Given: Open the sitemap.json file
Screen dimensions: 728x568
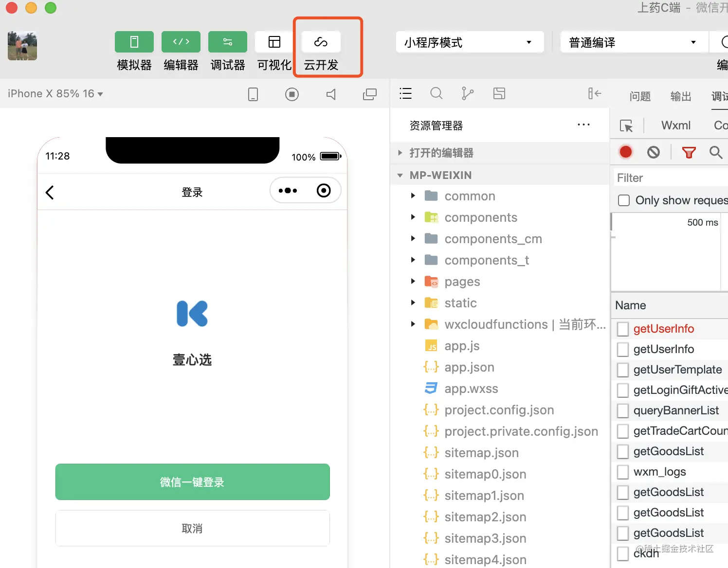Looking at the screenshot, I should [x=482, y=453].
